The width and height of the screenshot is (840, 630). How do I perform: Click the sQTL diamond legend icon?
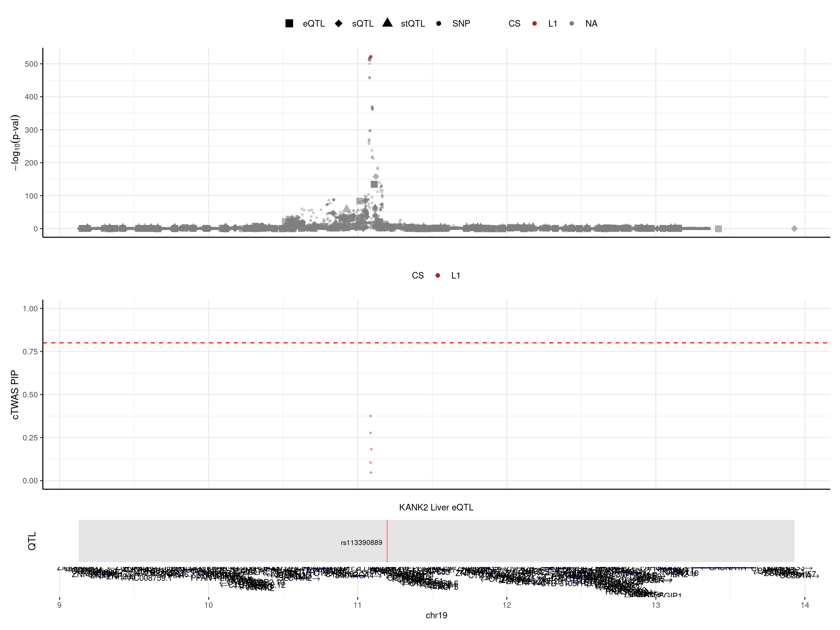click(338, 24)
